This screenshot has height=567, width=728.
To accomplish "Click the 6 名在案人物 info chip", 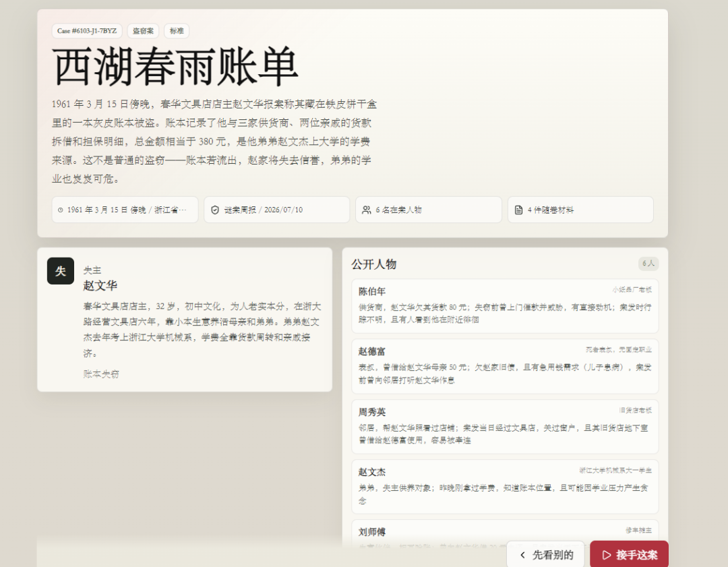I will pos(429,210).
